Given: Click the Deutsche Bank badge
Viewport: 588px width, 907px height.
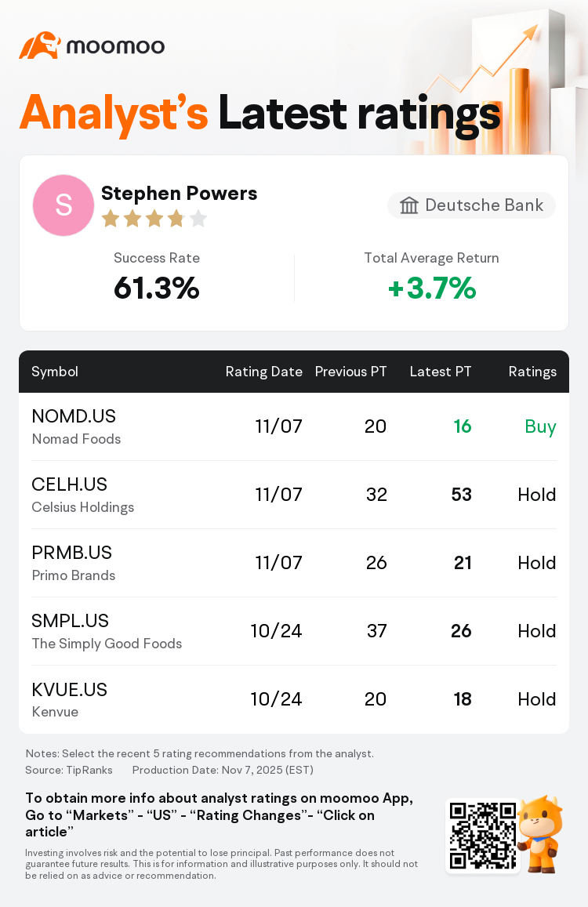Looking at the screenshot, I should click(472, 205).
